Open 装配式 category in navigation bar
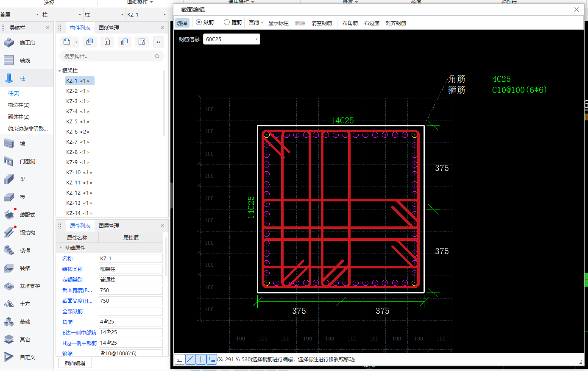Viewport: 588px width, 371px height. click(27, 215)
